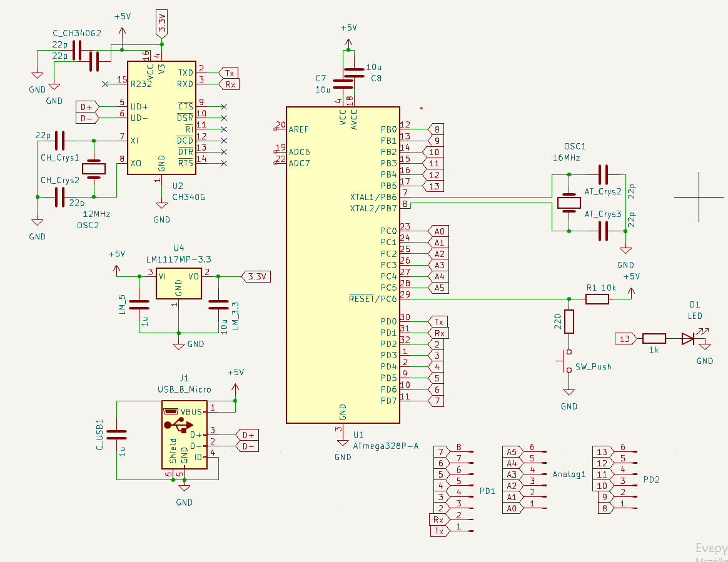The image size is (728, 562).
Task: Select the 3.3V output label near U4
Action: [x=257, y=276]
